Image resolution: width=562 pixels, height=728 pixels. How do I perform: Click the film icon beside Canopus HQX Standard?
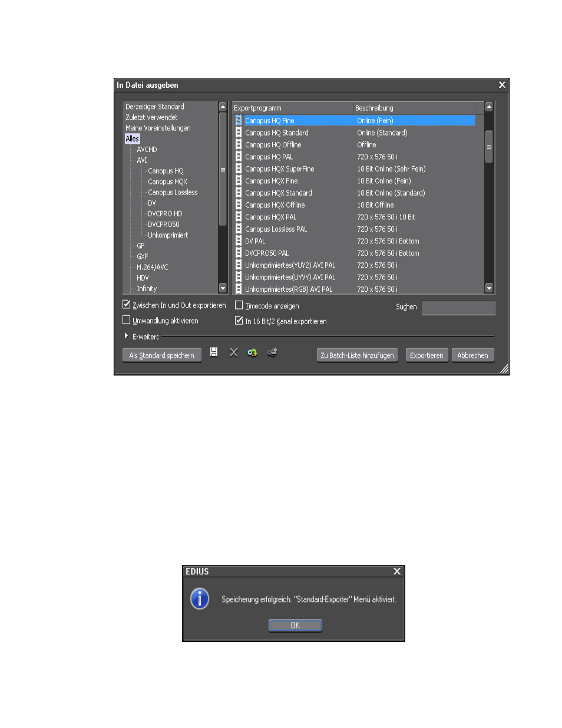pyautogui.click(x=239, y=193)
